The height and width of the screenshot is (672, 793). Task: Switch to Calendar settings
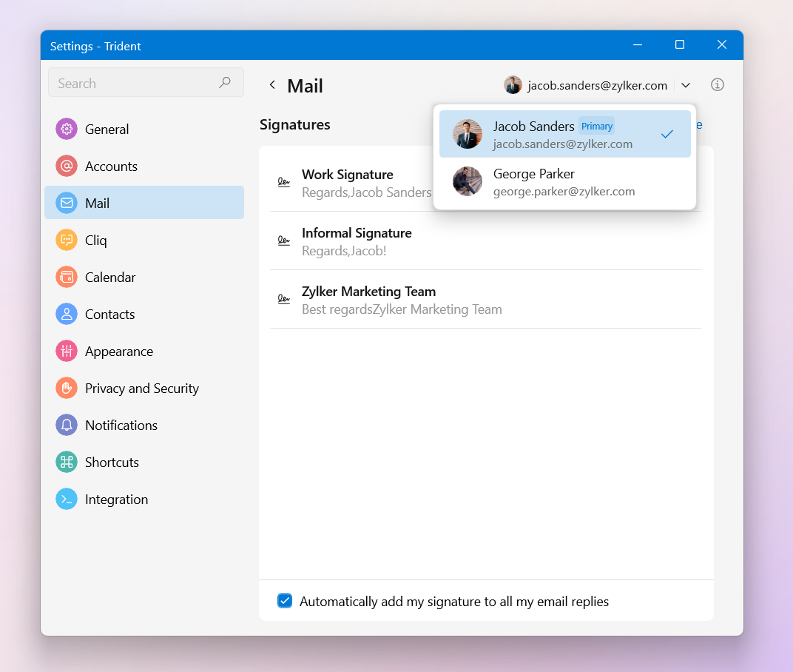144,277
